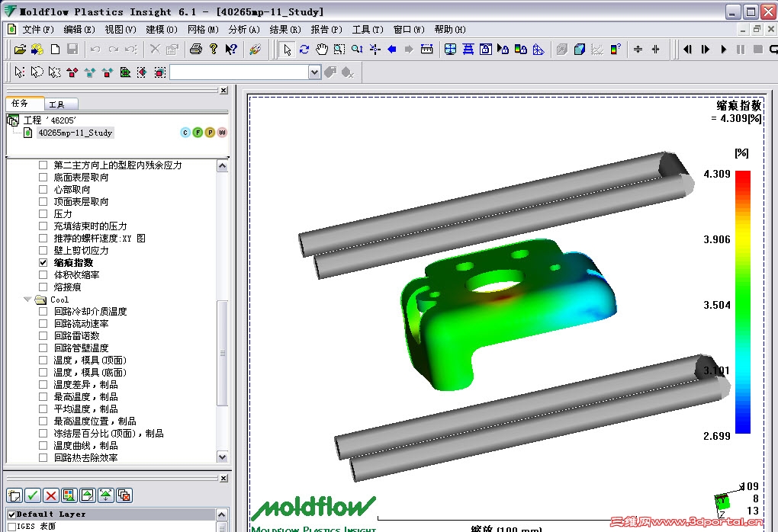Click the Lock plots icon

[x=520, y=49]
